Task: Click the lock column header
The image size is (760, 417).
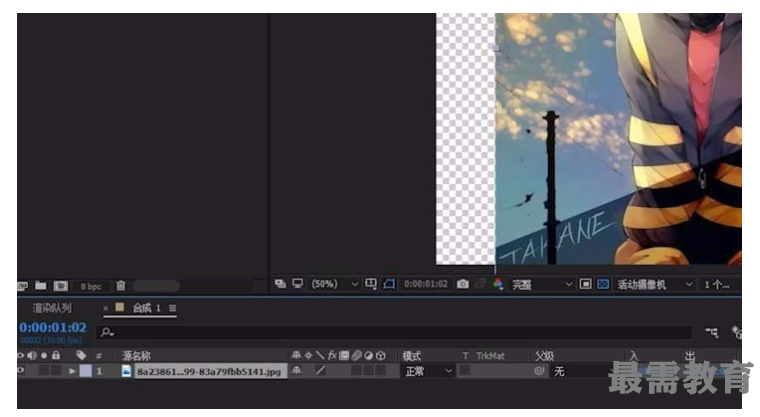Action: [56, 355]
